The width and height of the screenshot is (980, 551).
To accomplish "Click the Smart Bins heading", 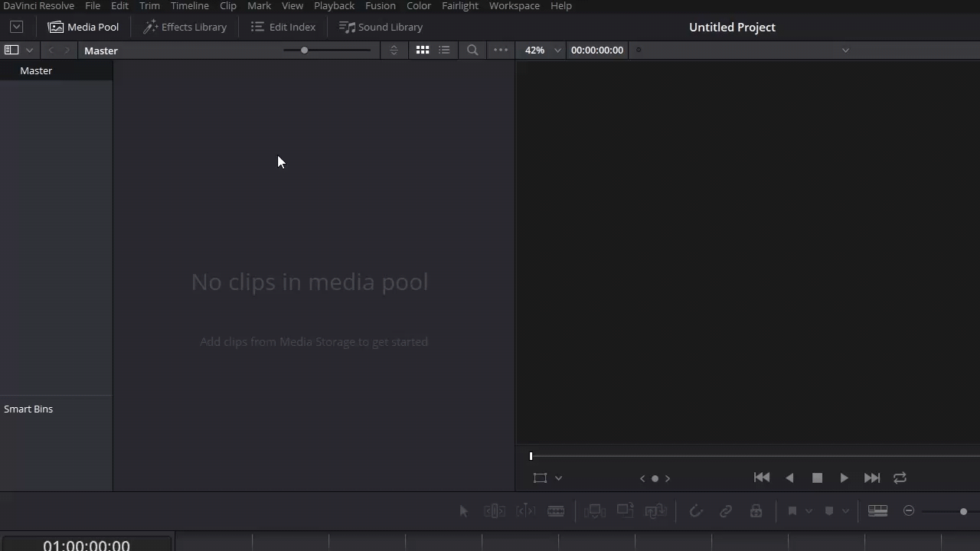I will coord(28,409).
